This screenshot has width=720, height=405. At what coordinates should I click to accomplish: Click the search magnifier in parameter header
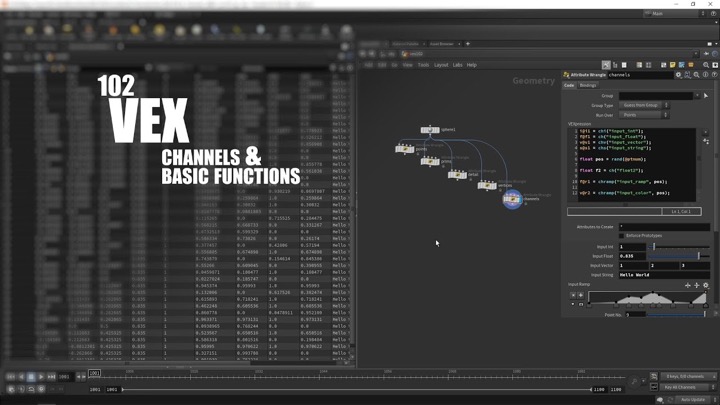697,75
